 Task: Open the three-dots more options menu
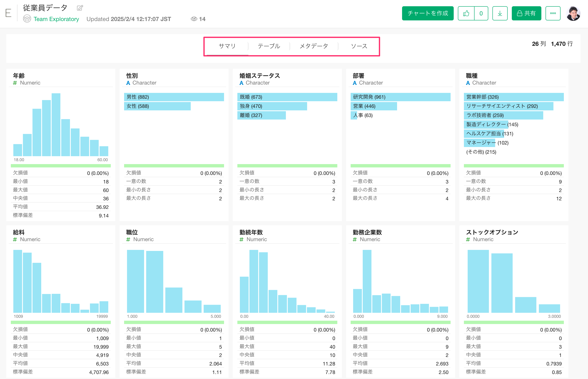click(553, 13)
